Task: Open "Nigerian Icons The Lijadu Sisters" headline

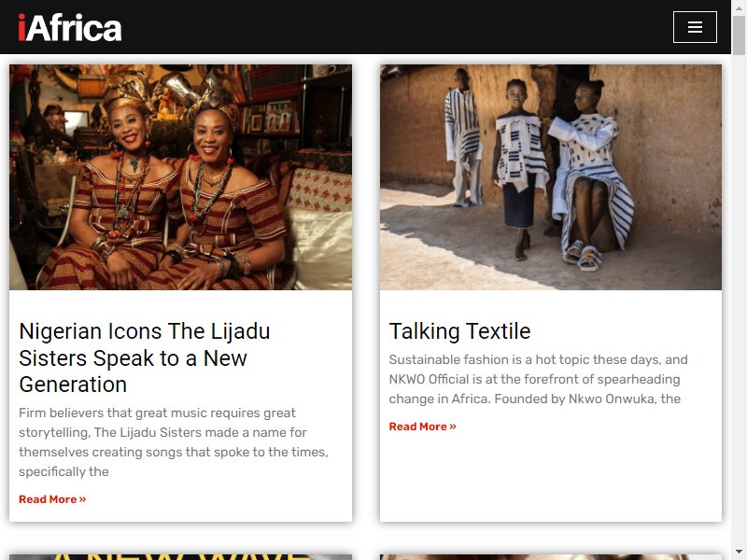Action: pyautogui.click(x=145, y=357)
